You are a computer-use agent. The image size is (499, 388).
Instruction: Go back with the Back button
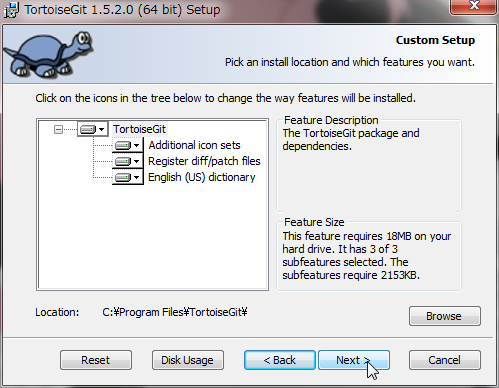tap(280, 360)
